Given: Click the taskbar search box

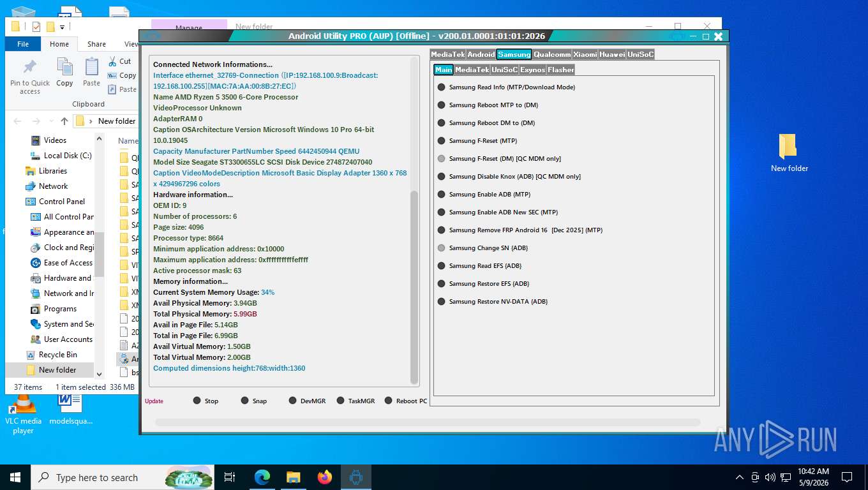Looking at the screenshot, I should click(123, 477).
